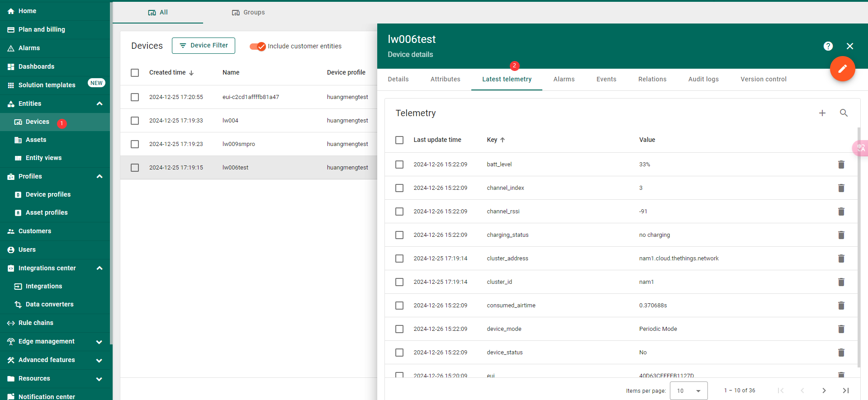This screenshot has width=868, height=400.
Task: Expand Resources section
Action: pos(100,379)
